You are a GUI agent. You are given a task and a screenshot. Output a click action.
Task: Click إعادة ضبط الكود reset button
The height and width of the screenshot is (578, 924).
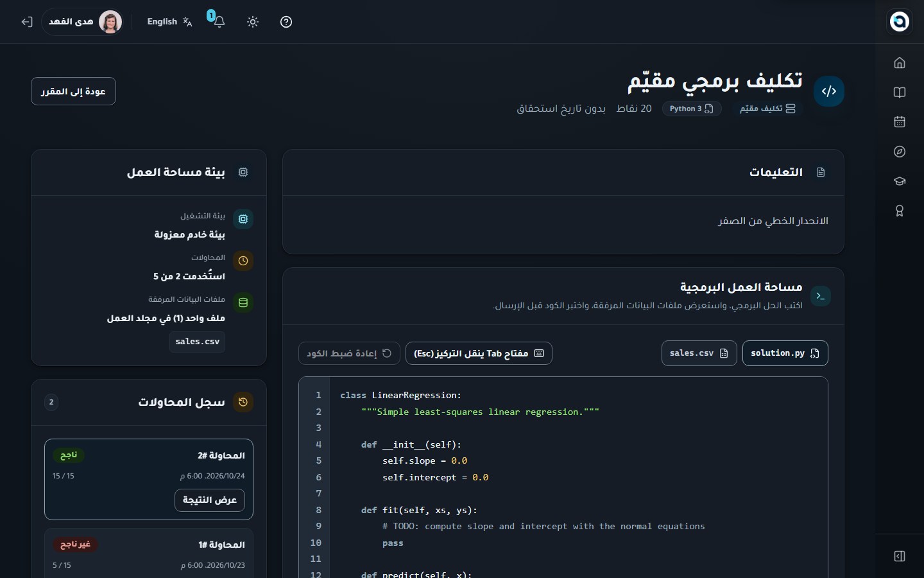[x=349, y=353]
